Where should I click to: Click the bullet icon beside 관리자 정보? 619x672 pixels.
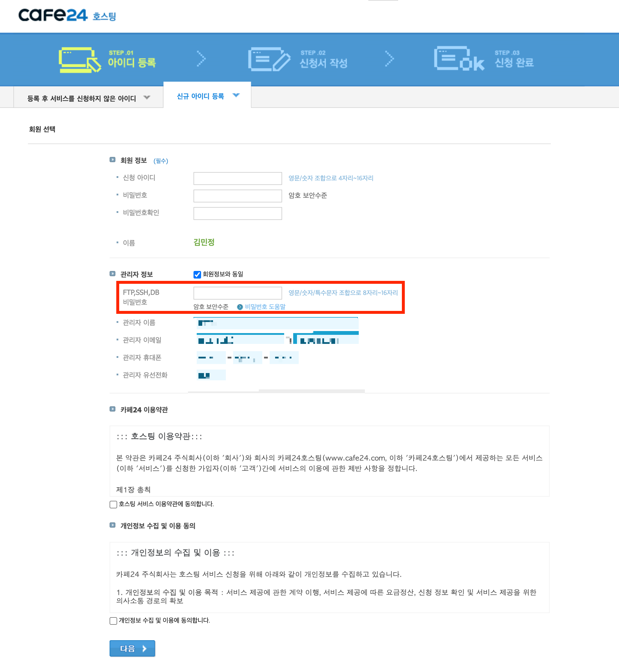[x=112, y=274]
